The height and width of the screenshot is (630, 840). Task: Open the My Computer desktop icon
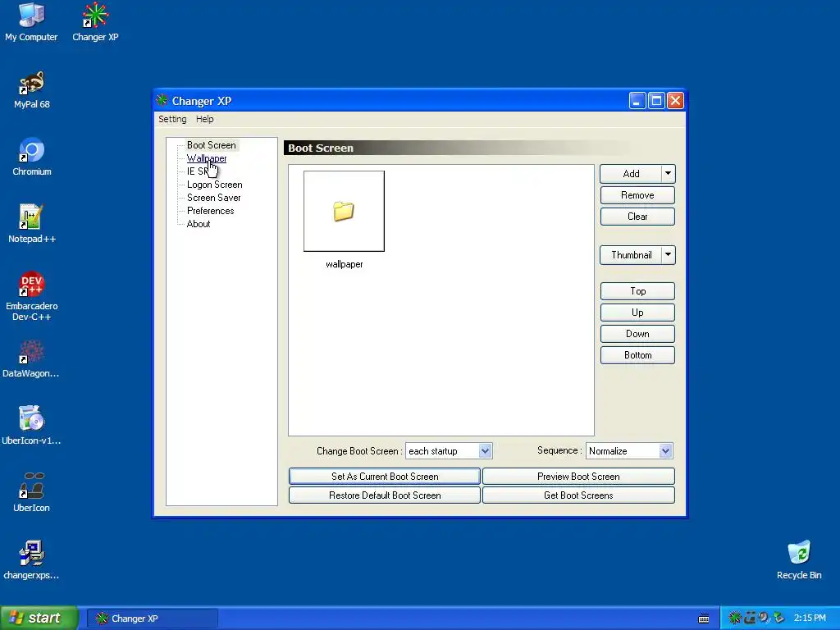tap(31, 21)
